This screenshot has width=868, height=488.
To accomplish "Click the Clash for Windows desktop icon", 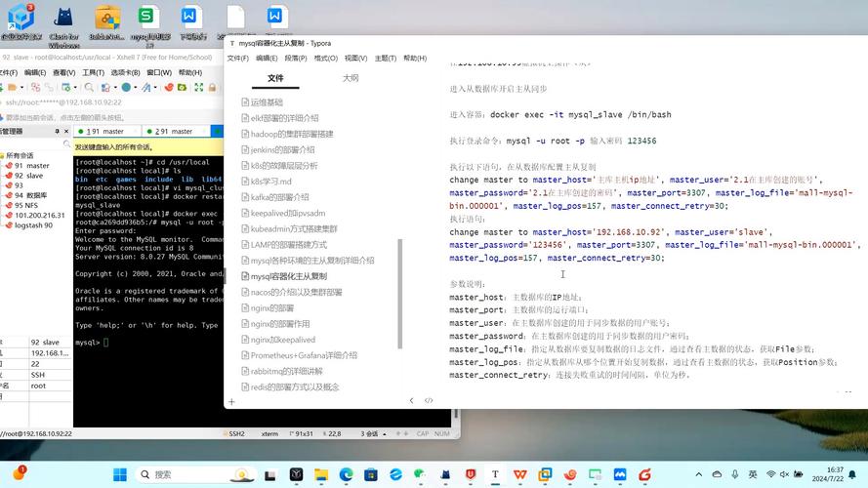I will pos(63,26).
